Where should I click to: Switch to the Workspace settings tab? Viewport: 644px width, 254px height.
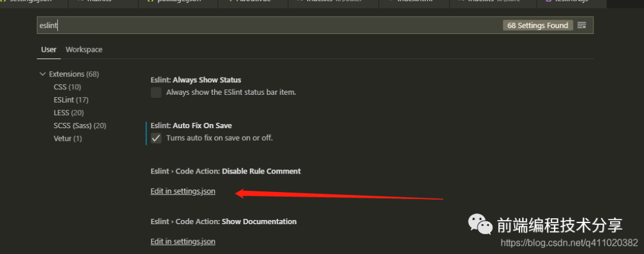(x=84, y=49)
